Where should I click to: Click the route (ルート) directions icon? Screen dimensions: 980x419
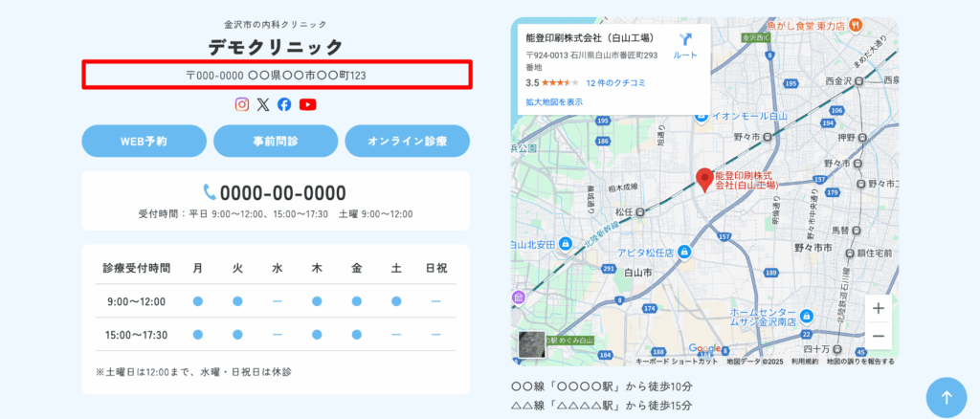685,44
